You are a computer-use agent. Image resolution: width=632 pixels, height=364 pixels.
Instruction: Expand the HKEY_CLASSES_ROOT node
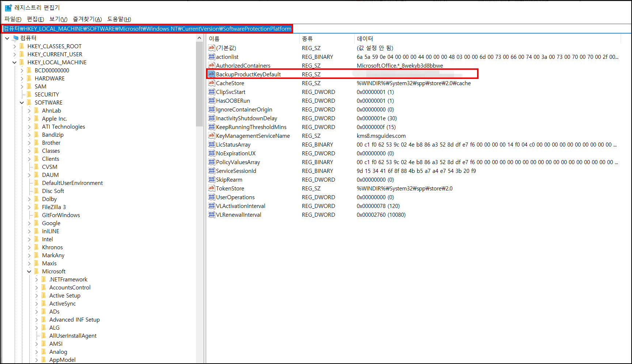point(14,46)
